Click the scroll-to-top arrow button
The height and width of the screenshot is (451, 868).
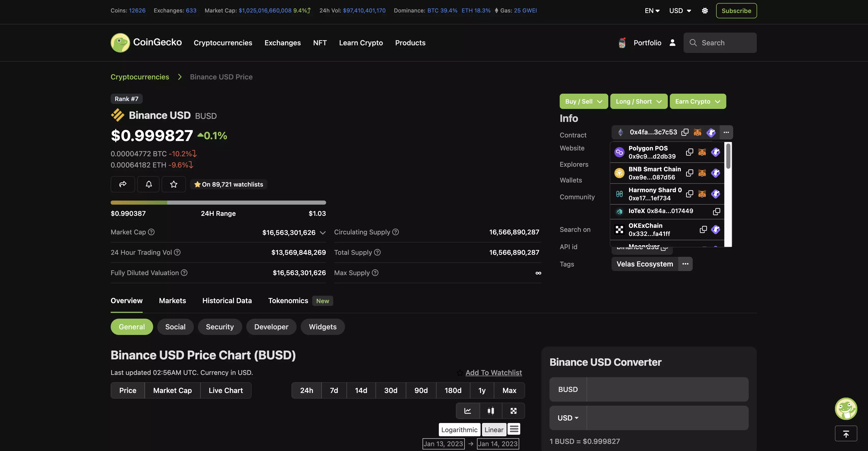click(x=846, y=433)
